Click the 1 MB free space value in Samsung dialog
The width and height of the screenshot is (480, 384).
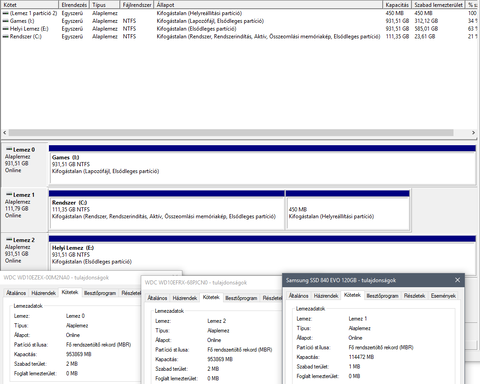(354, 367)
